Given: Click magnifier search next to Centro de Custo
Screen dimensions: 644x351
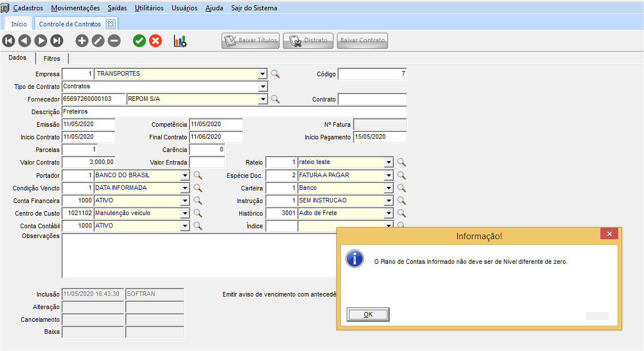Looking at the screenshot, I should (197, 213).
